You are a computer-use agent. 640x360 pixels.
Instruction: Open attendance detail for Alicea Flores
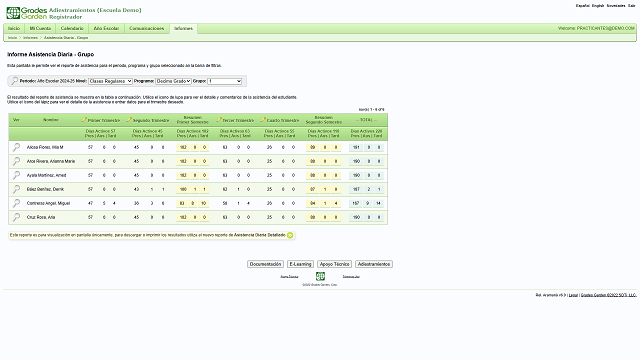pyautogui.click(x=16, y=147)
